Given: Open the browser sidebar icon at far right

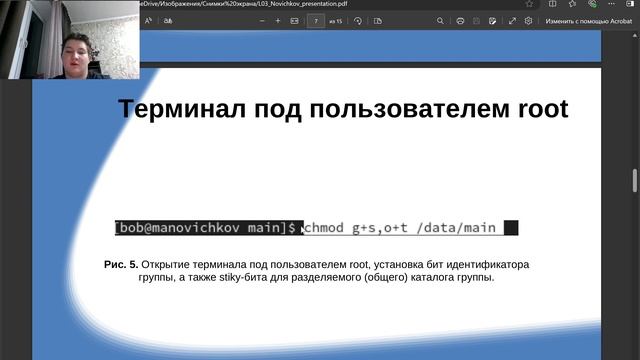Looking at the screenshot, I should [x=630, y=4].
